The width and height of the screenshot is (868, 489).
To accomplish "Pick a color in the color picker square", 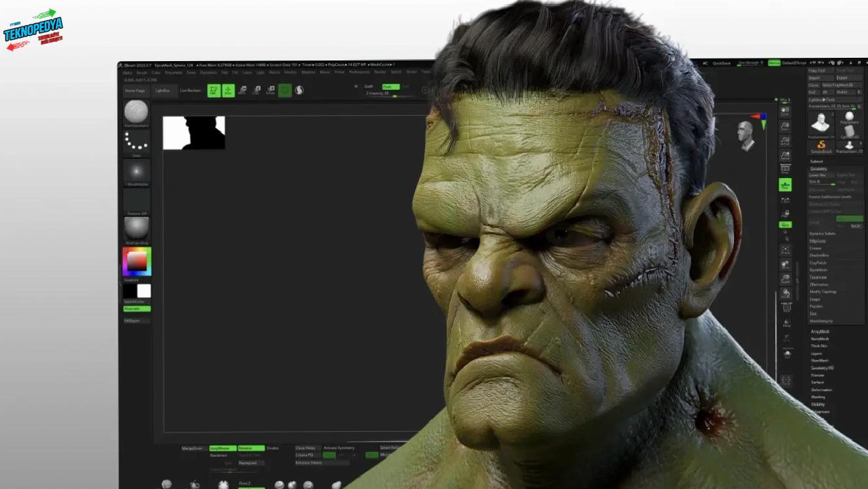I will (x=137, y=262).
